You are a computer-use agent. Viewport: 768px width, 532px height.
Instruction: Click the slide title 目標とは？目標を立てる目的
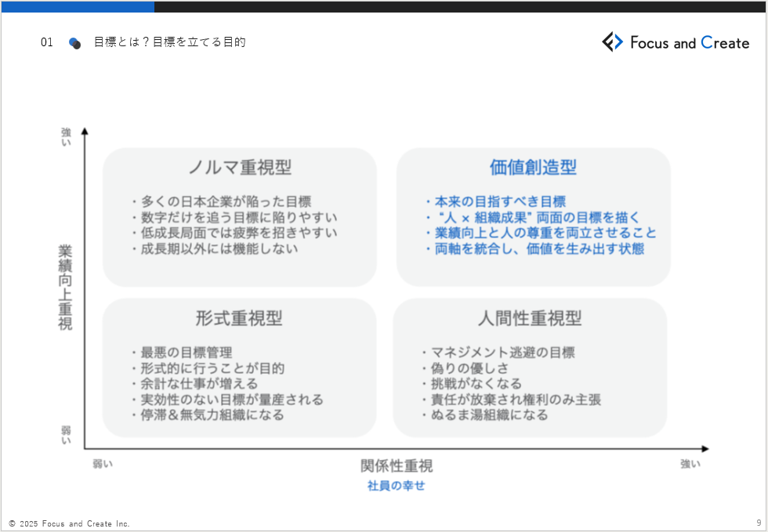[x=169, y=42]
